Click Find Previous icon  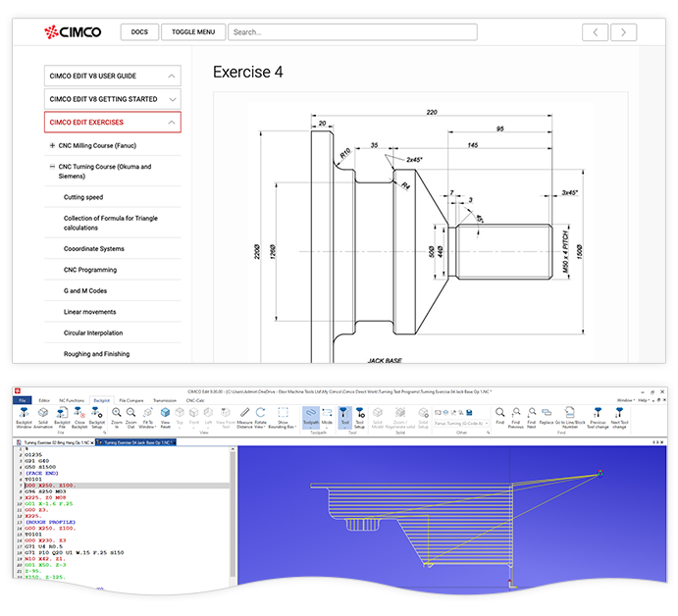516,417
